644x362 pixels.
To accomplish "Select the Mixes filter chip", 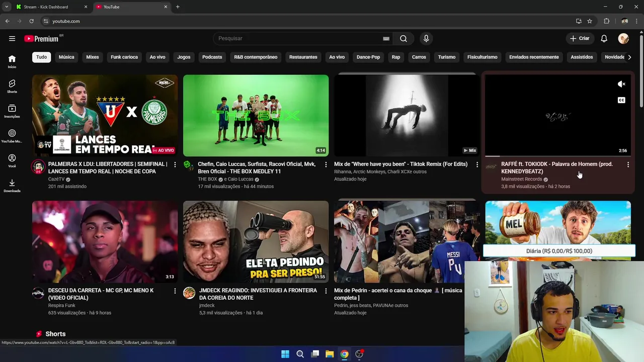I will (x=93, y=57).
